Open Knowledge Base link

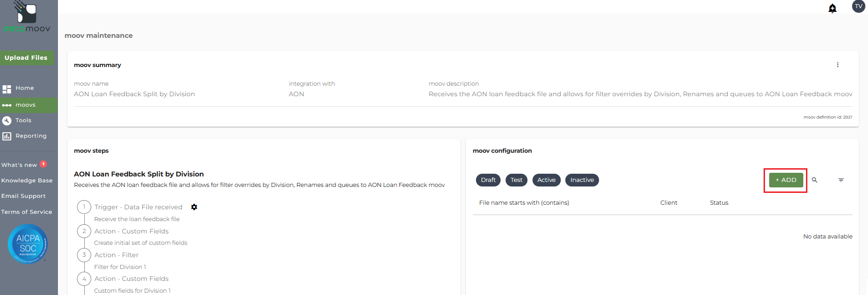[x=27, y=181]
